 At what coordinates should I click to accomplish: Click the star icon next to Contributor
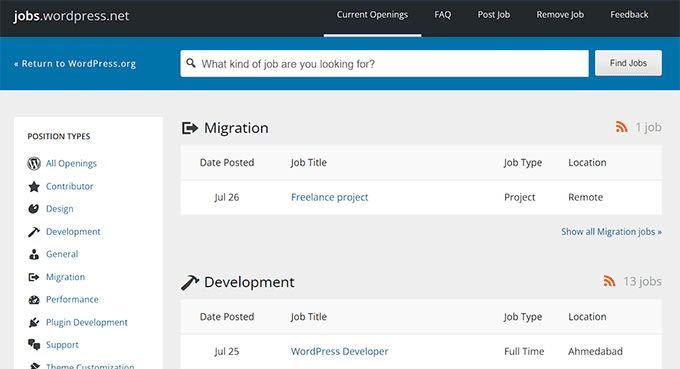click(x=34, y=186)
